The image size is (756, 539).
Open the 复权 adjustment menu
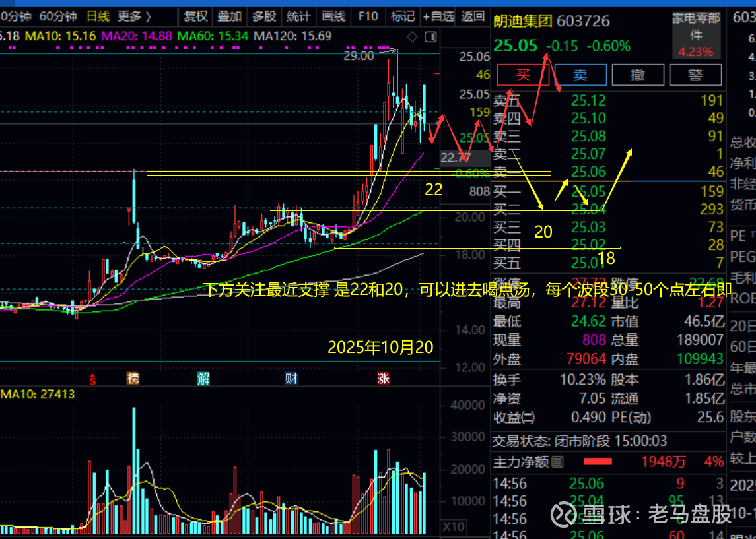click(x=195, y=16)
